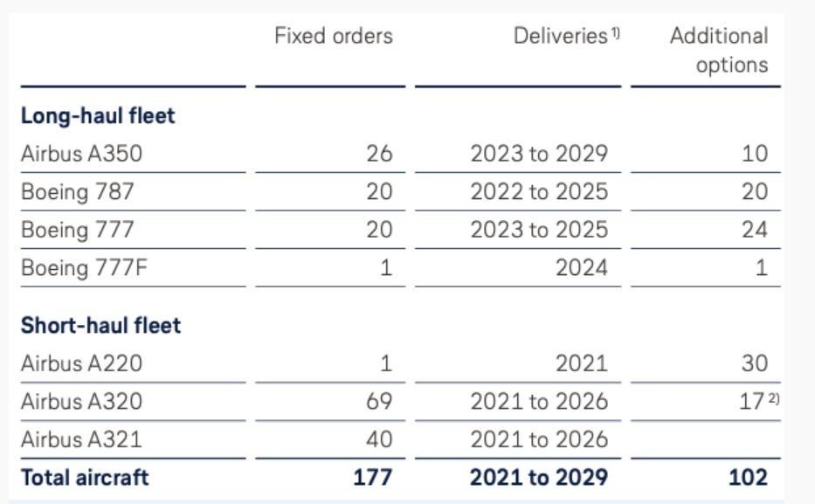Select the Boeing 777F row label
This screenshot has width=815, height=504.
click(84, 267)
